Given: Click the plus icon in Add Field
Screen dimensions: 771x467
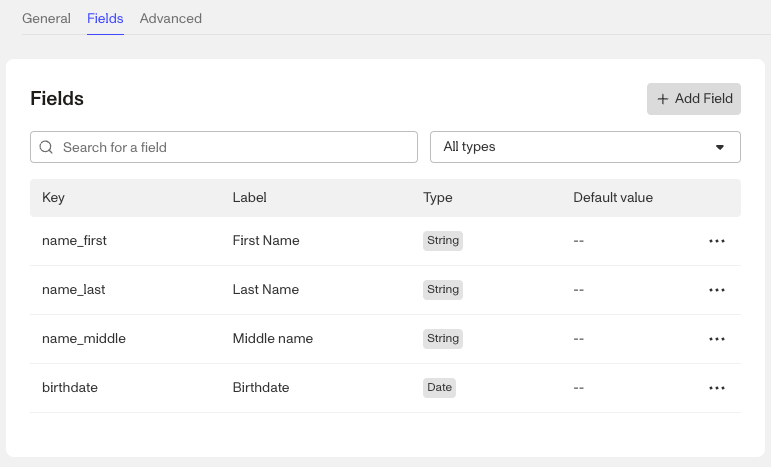Looking at the screenshot, I should pyautogui.click(x=663, y=99).
